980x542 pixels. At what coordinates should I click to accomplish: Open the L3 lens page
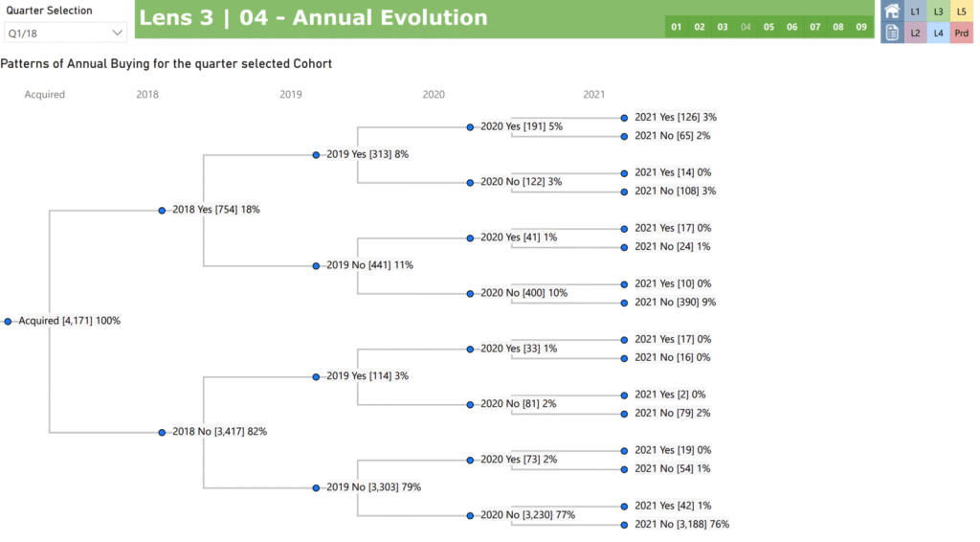pos(938,11)
